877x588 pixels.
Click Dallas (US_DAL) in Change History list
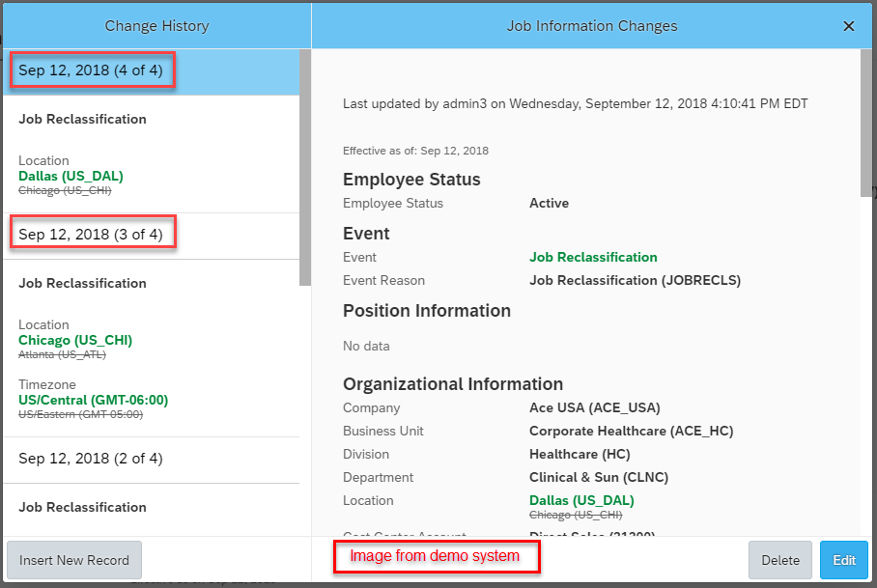pos(71,176)
